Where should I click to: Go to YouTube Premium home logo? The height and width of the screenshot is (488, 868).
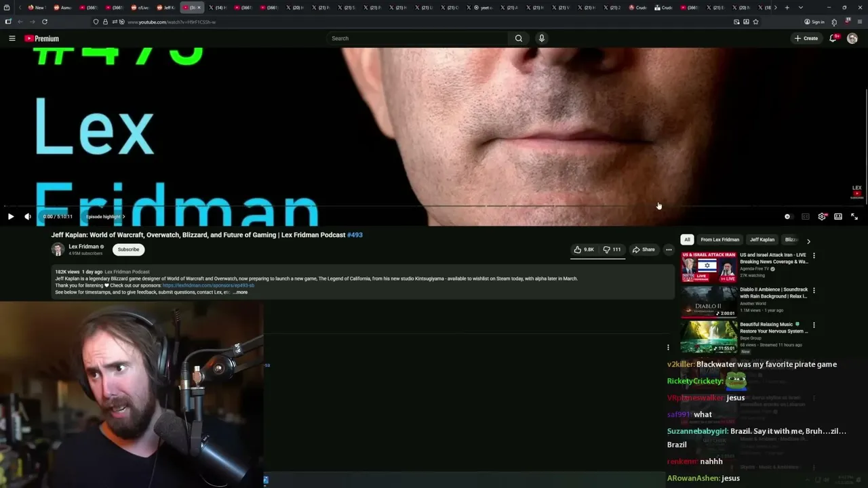point(42,39)
